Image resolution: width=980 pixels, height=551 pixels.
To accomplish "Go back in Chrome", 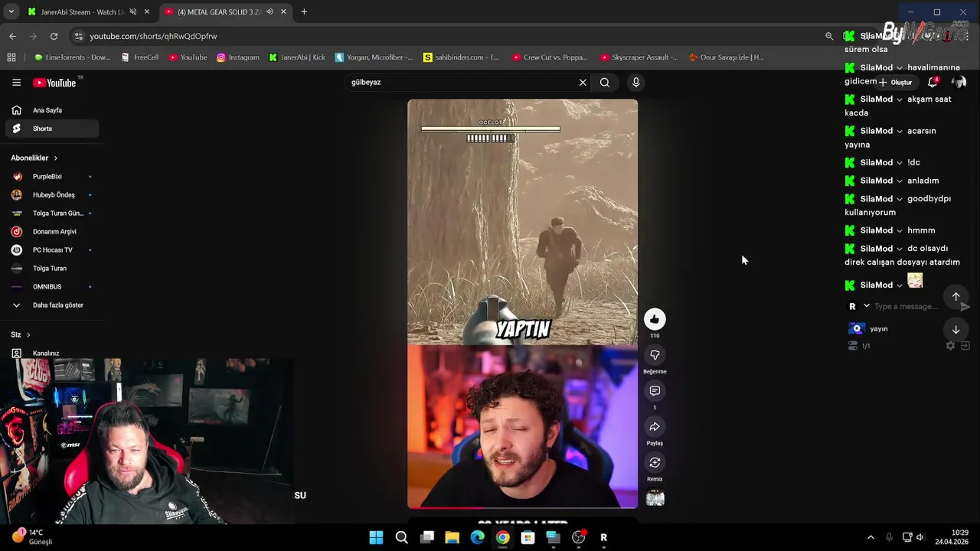I will click(12, 36).
